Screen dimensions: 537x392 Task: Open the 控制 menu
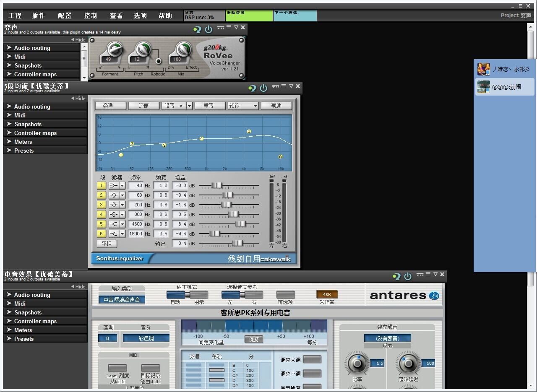[91, 16]
